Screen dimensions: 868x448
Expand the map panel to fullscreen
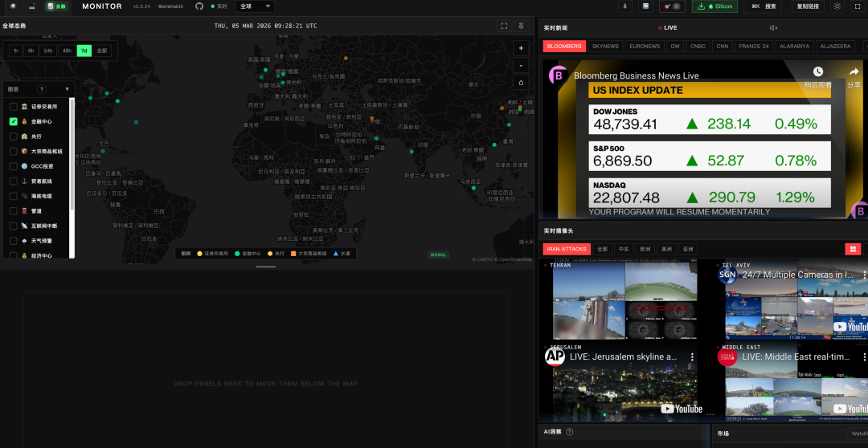[504, 26]
